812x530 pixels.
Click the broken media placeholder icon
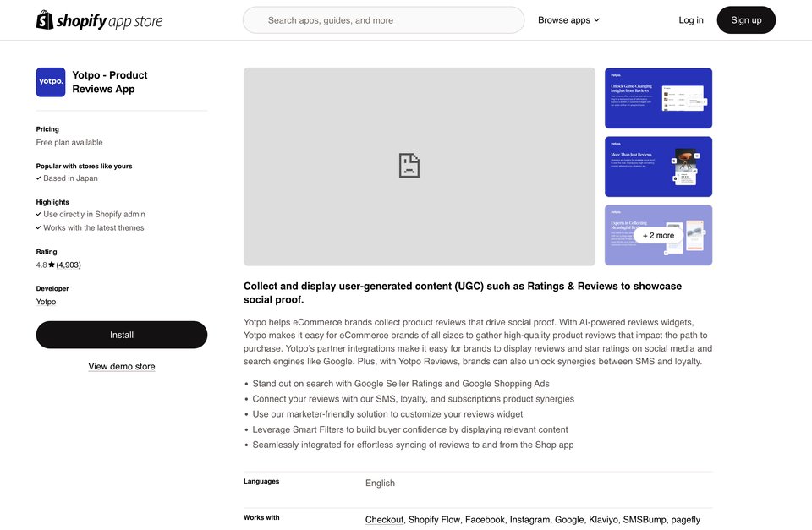[409, 165]
